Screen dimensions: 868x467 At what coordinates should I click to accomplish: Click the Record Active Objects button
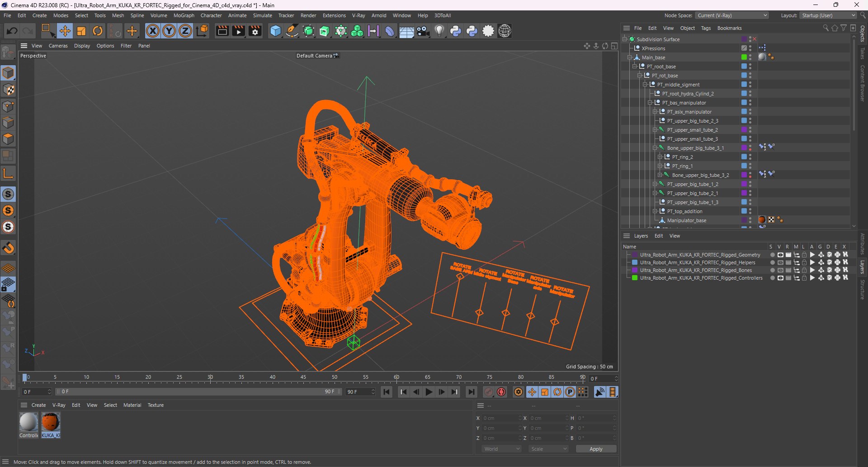(x=489, y=392)
